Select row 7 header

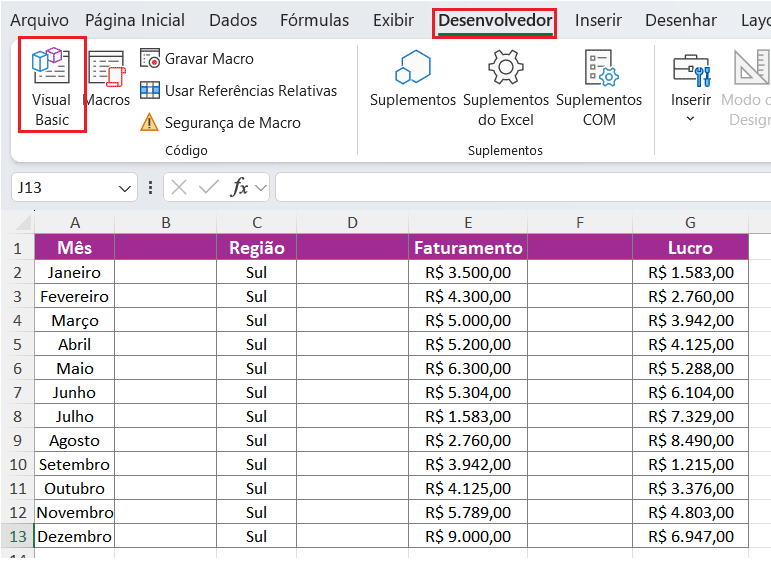point(17,392)
